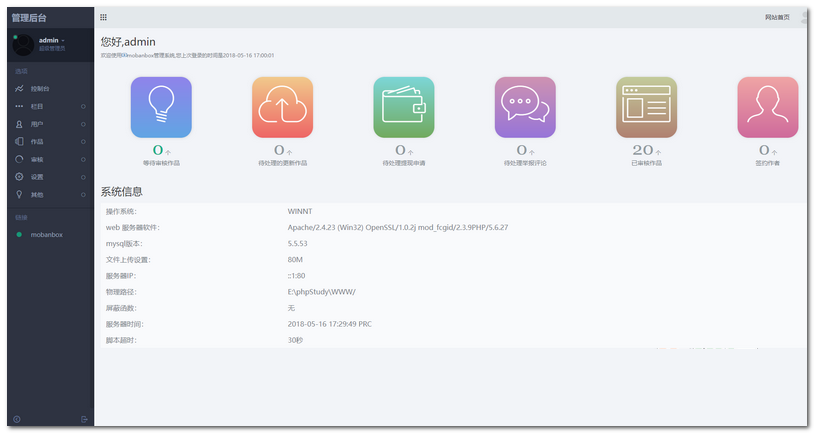The height and width of the screenshot is (433, 814).
Task: Click the 您好,admin greeting heading
Action: coord(128,42)
